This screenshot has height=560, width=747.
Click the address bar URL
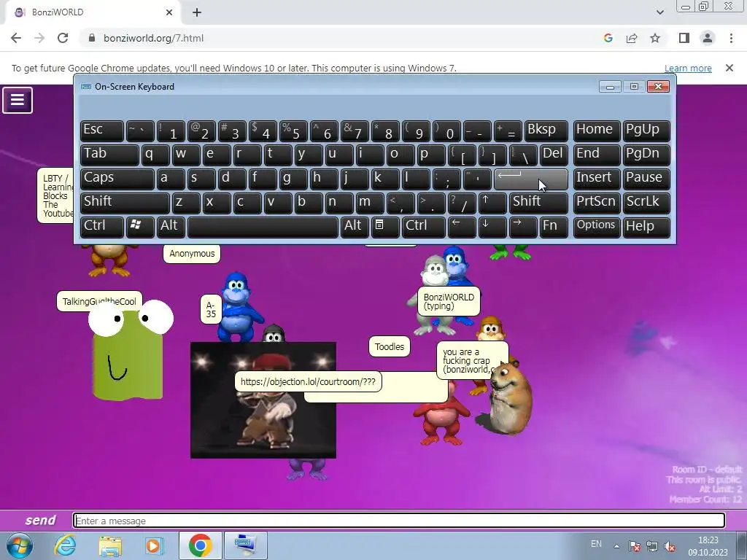(153, 38)
